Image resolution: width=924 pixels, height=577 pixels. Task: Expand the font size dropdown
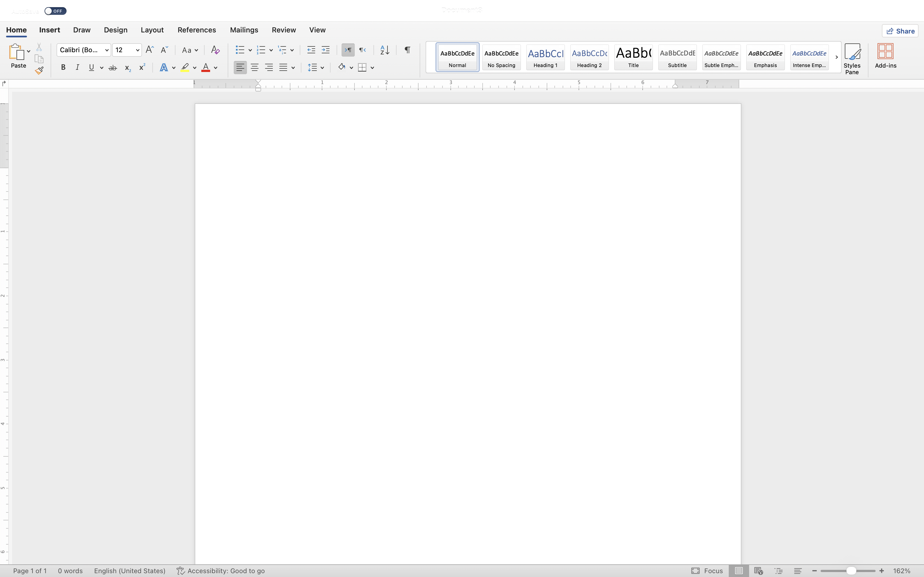[137, 50]
